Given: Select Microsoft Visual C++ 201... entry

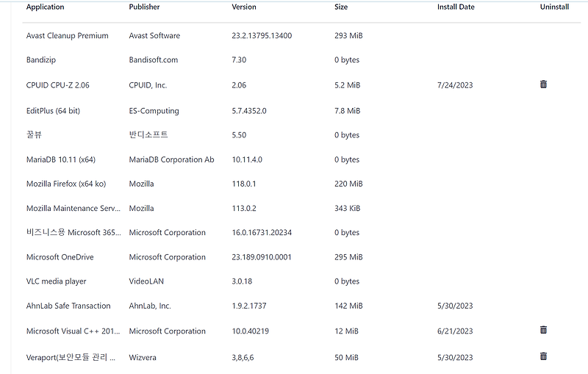Looking at the screenshot, I should 73,331.
